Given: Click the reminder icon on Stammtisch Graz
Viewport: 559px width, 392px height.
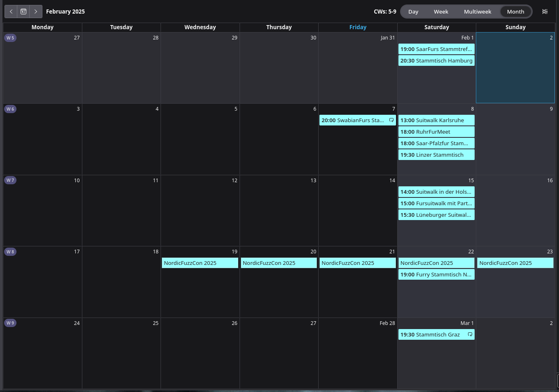Looking at the screenshot, I should pyautogui.click(x=470, y=334).
